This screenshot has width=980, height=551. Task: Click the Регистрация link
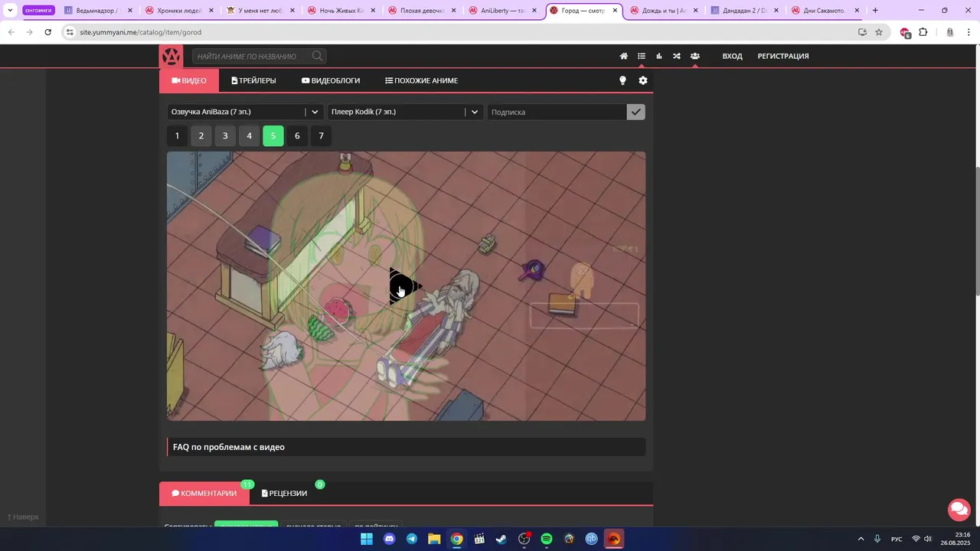(783, 56)
